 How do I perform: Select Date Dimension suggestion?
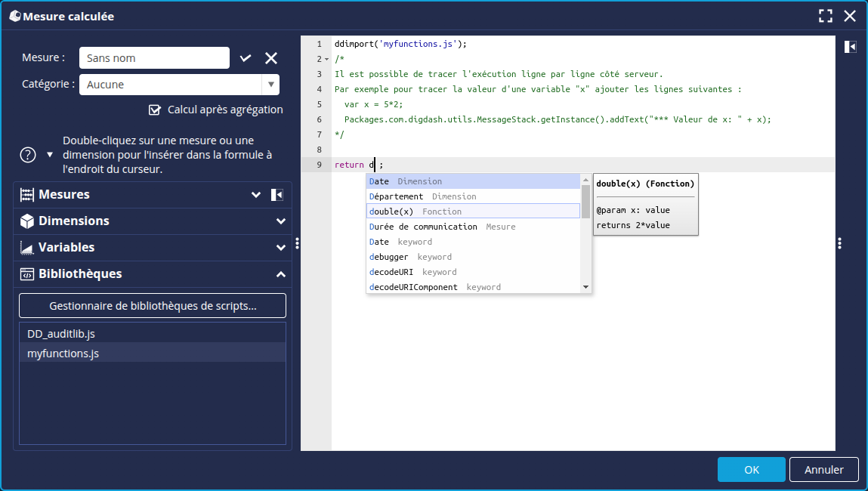(x=474, y=181)
